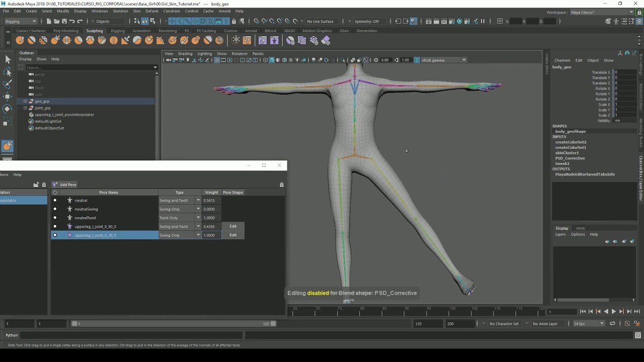Open the Channels menu in the Channel Box
The width and height of the screenshot is (644, 362).
[562, 60]
